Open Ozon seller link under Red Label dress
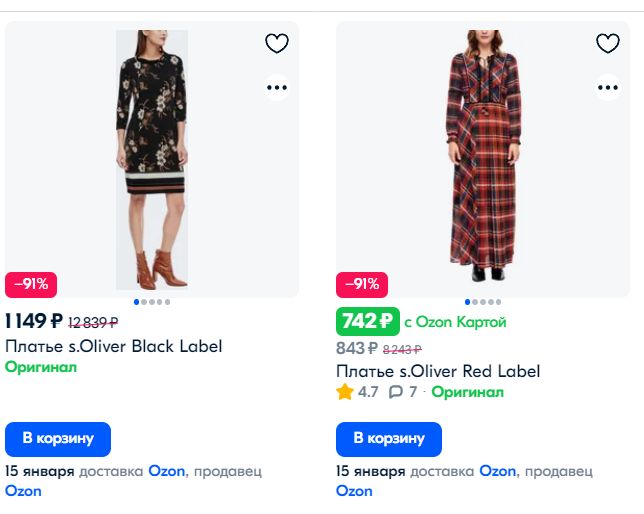This screenshot has height=514, width=644. coord(354,491)
